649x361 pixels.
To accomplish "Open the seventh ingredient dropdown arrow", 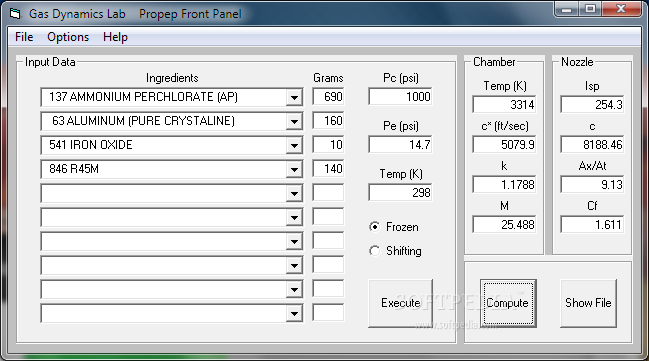I will coord(294,242).
